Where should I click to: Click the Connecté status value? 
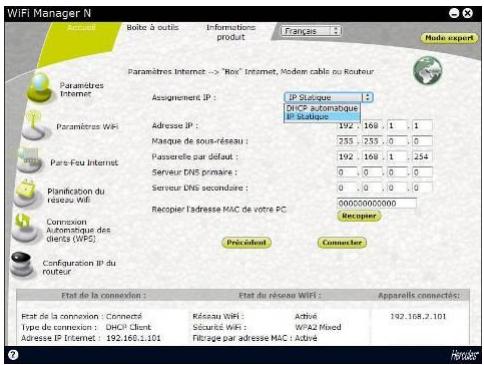[124, 316]
